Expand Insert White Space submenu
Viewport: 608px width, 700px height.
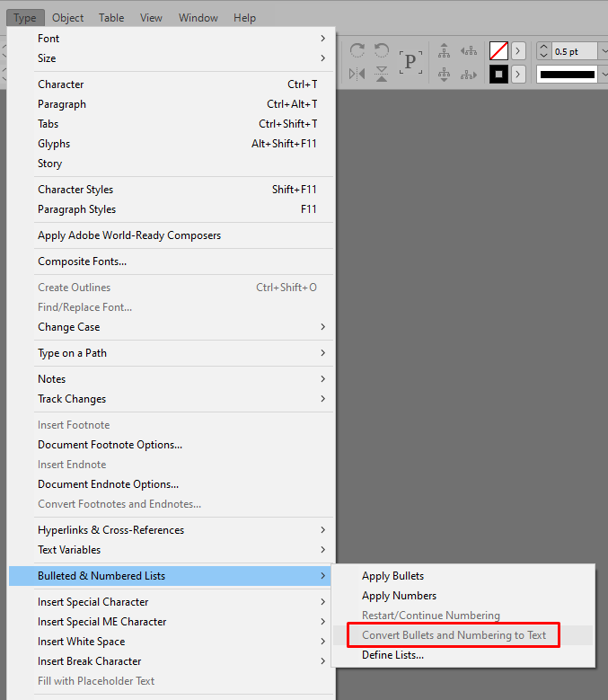pos(172,642)
